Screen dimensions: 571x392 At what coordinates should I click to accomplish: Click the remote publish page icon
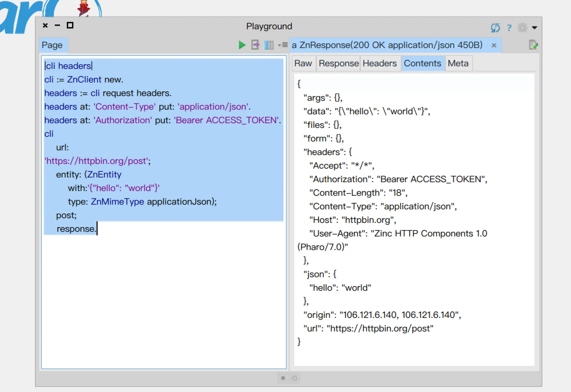(x=255, y=45)
